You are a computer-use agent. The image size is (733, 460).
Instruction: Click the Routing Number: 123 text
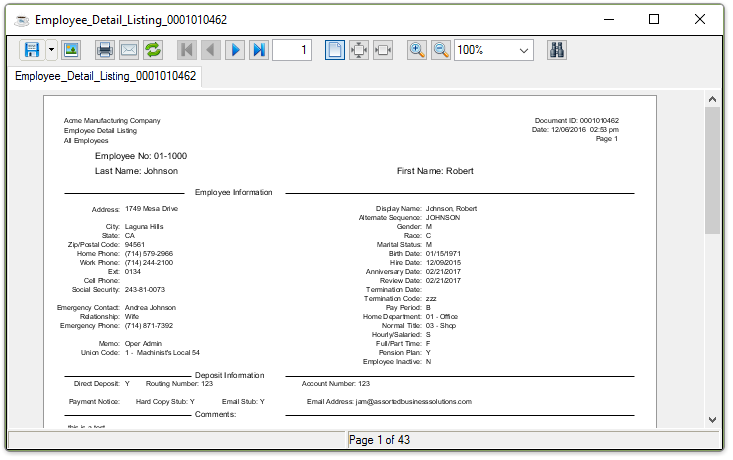coord(179,384)
